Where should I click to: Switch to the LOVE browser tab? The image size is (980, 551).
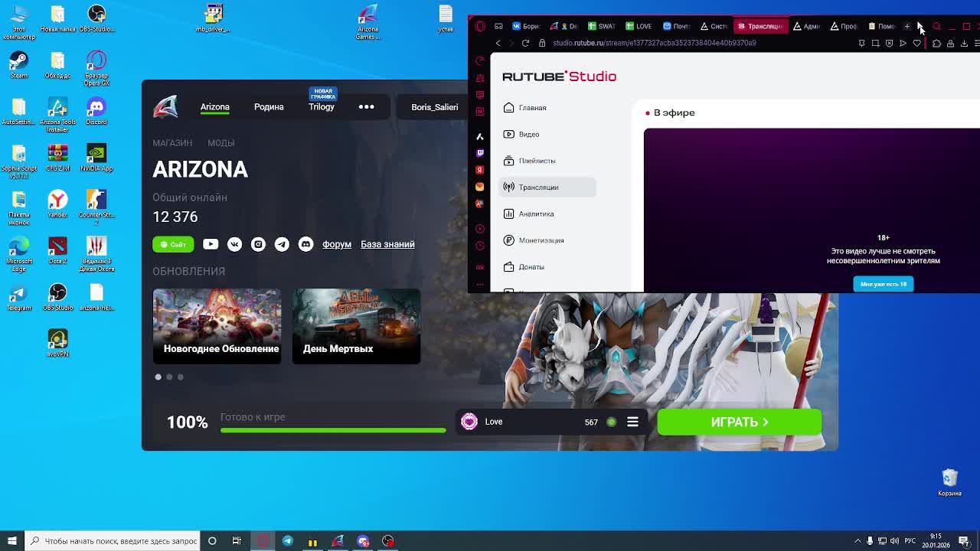[639, 26]
